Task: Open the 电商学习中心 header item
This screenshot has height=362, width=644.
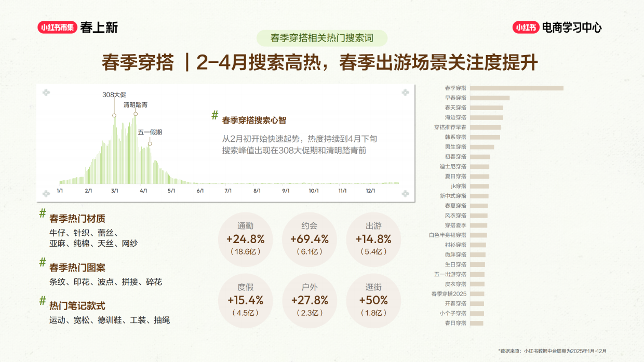Action: [572, 29]
